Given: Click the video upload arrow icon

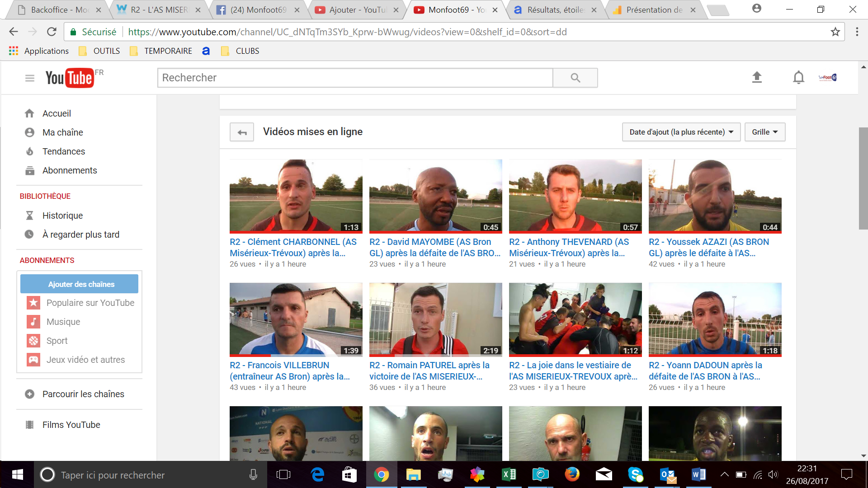Looking at the screenshot, I should [x=757, y=78].
